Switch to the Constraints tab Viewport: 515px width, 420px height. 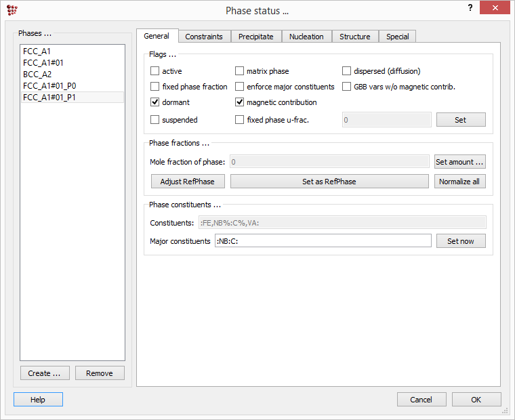(x=204, y=37)
